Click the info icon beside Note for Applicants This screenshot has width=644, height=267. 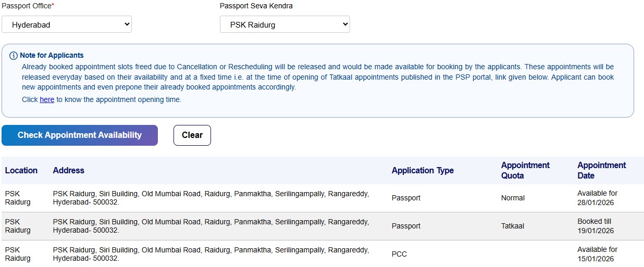(14, 56)
